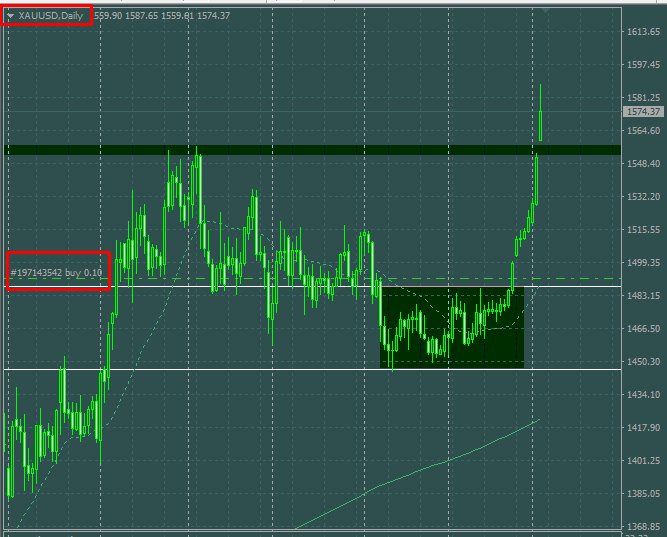
Task: Click the 1368.85 price scale label
Action: coord(643,526)
